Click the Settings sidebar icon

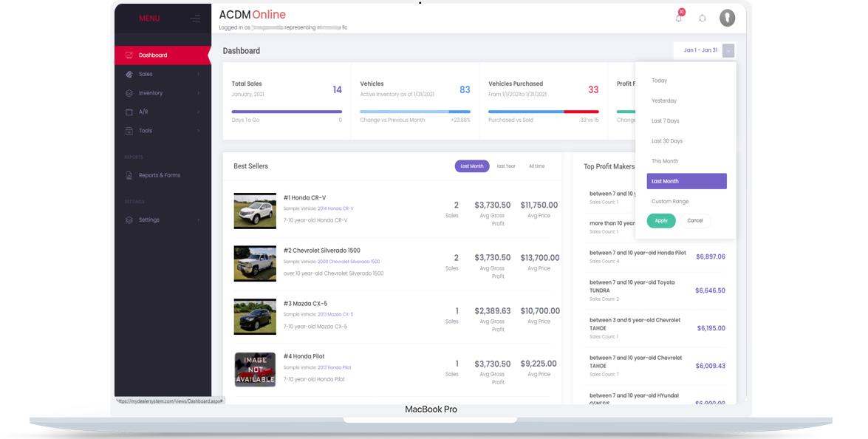[x=129, y=219]
